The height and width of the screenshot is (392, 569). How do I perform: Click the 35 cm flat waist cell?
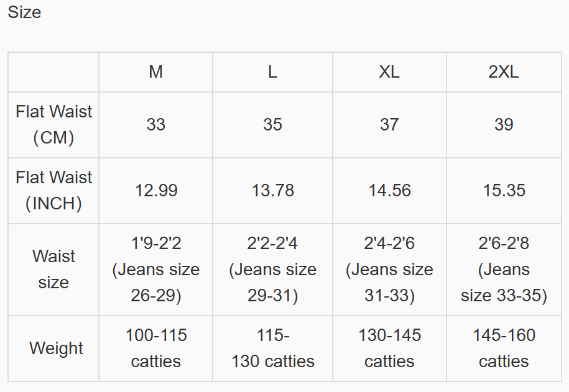coord(272,125)
